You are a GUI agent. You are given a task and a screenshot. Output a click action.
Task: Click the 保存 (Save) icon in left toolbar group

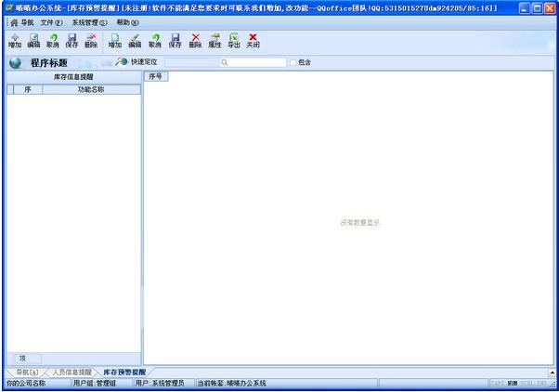pos(71,40)
